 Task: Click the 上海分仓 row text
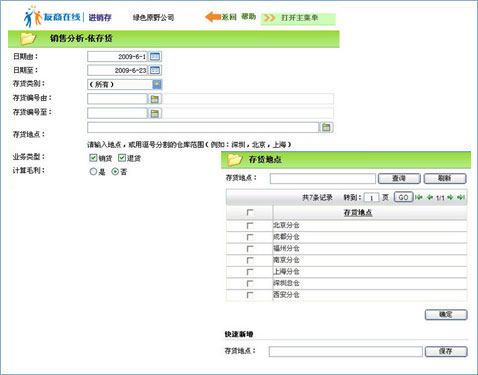click(x=286, y=272)
